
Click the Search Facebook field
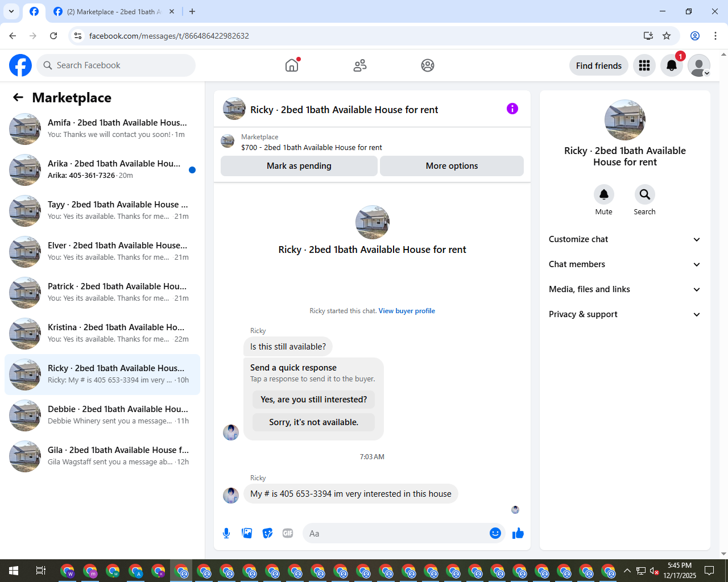116,65
